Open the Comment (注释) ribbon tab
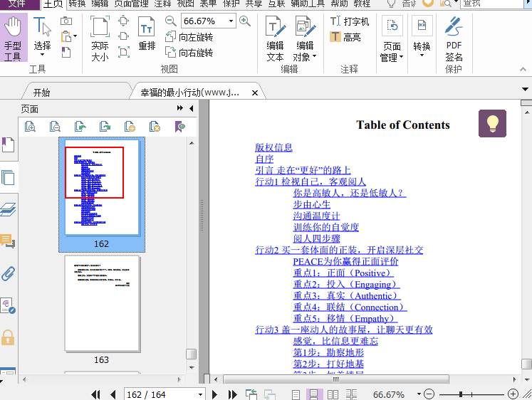This screenshot has height=400, width=532. [x=162, y=4]
